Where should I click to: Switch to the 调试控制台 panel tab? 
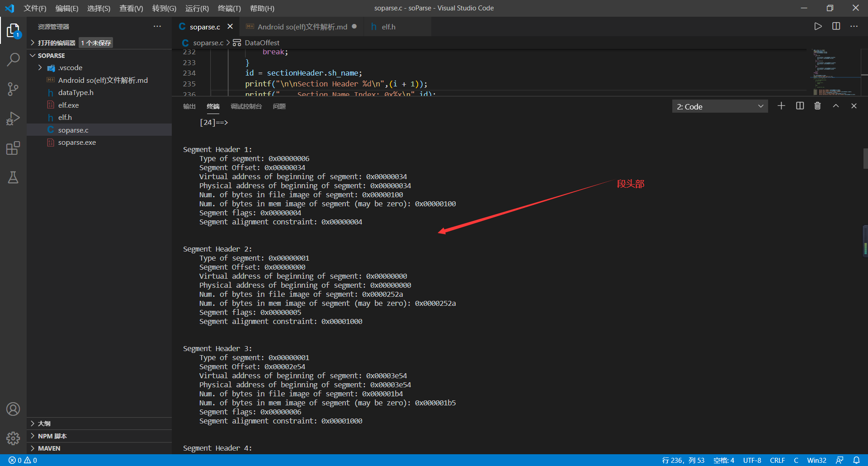[x=246, y=106]
